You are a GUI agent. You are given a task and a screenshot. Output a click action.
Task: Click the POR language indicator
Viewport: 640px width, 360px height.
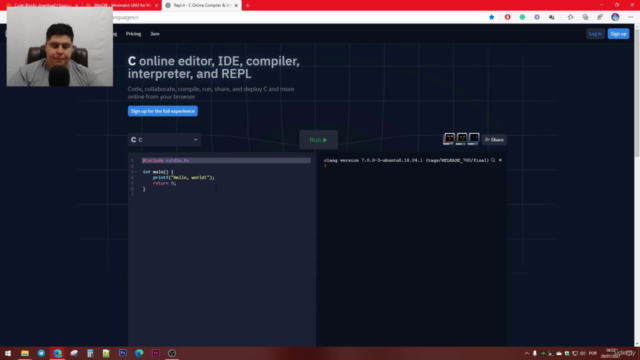point(593,353)
